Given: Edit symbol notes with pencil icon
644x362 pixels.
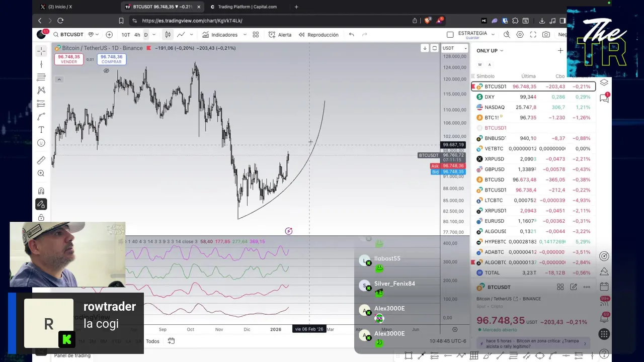Looking at the screenshot, I should point(574,287).
